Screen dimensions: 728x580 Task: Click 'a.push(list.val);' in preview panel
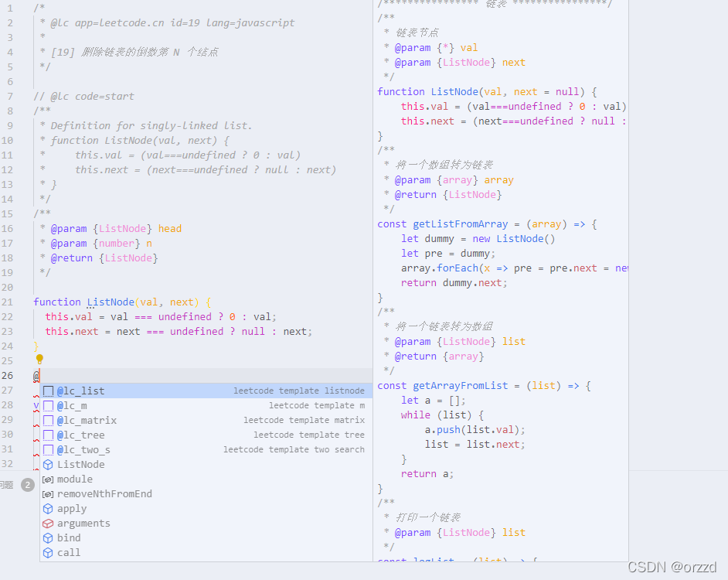pyautogui.click(x=475, y=430)
